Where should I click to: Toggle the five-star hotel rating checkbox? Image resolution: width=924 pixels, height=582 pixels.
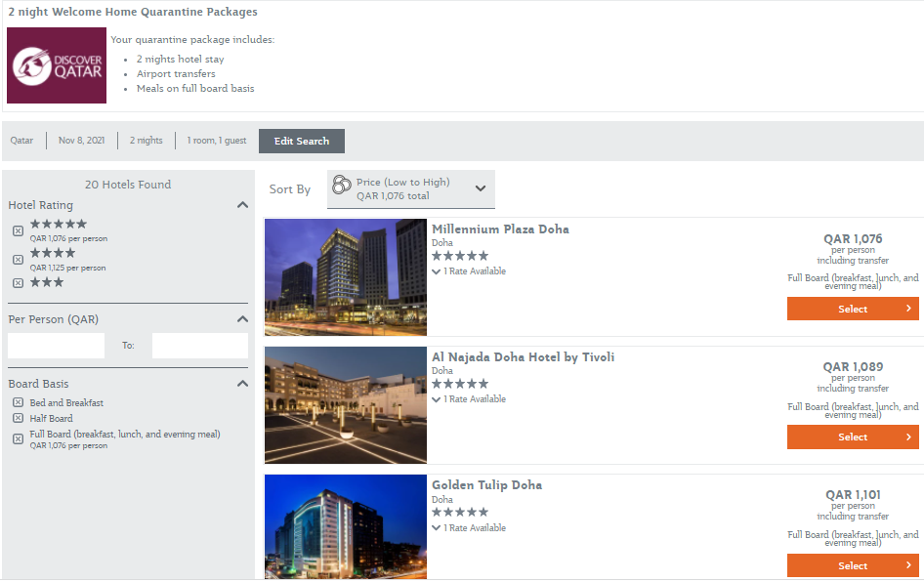point(19,230)
